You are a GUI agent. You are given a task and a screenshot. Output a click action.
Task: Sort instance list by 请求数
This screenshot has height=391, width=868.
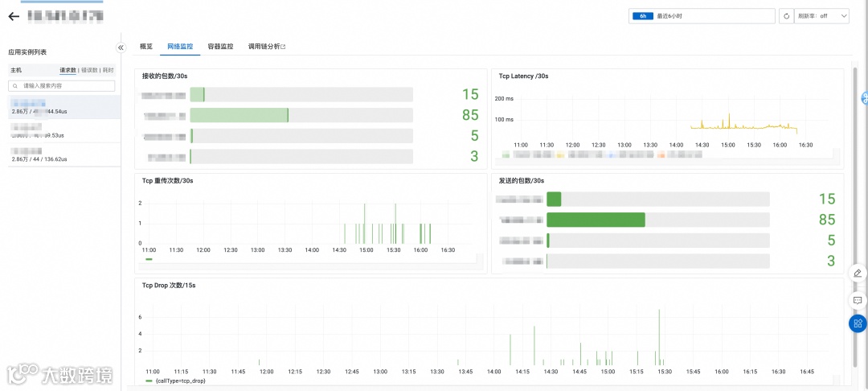click(x=68, y=70)
